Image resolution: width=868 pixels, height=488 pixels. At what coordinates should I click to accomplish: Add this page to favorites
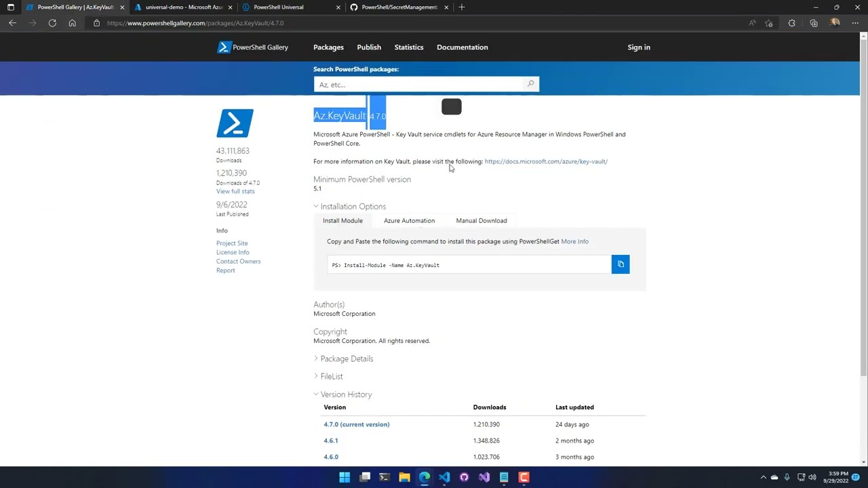click(x=769, y=23)
